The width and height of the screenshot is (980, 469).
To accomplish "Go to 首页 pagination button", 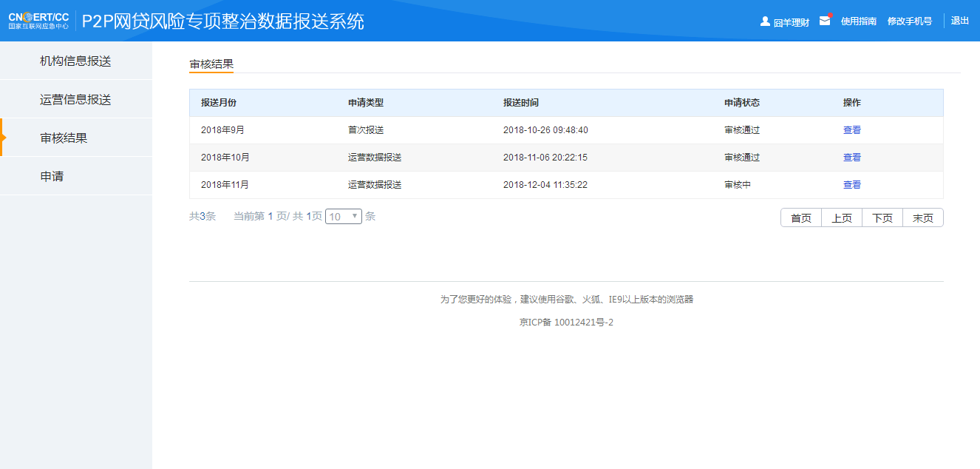I will point(801,217).
